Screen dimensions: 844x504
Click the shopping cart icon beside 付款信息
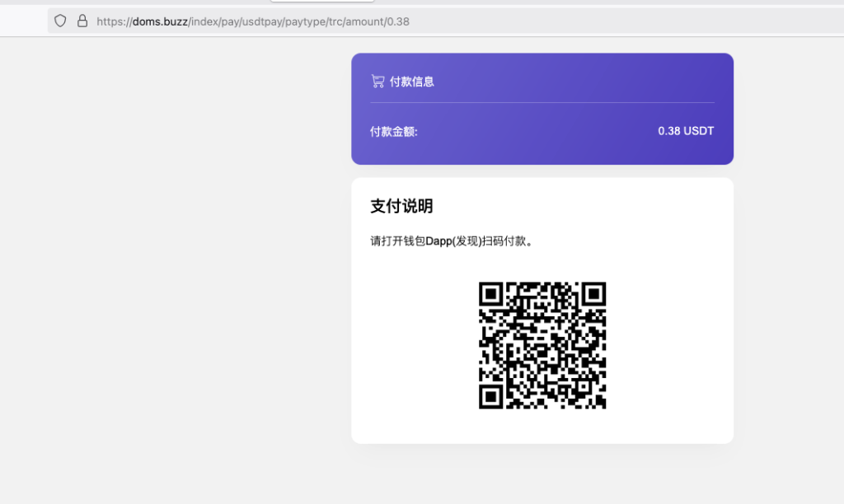pyautogui.click(x=377, y=82)
